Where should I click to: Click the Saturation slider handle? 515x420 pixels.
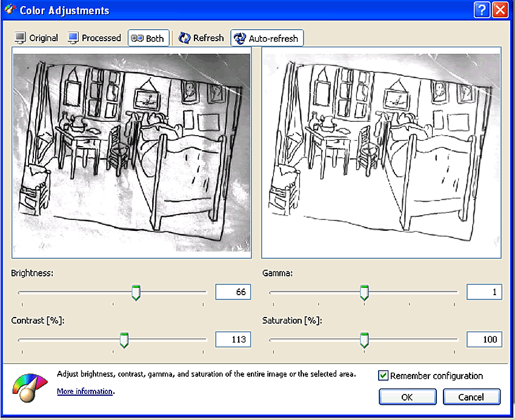[364, 340]
